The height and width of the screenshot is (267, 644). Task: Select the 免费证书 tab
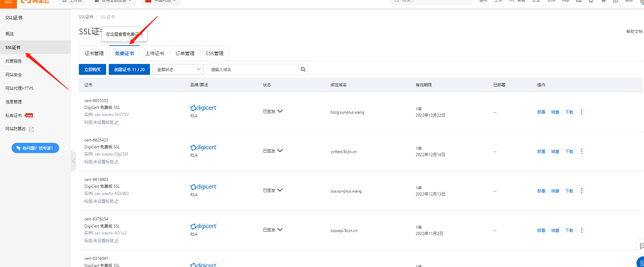[x=124, y=53]
